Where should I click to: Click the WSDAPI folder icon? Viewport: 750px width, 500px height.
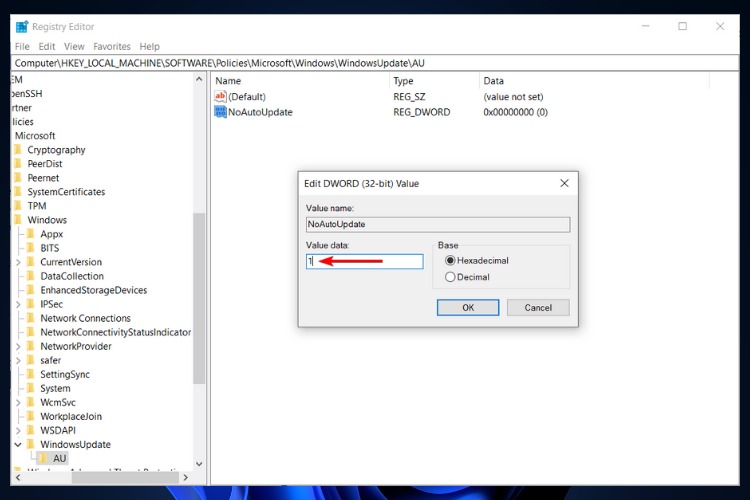[x=31, y=431]
